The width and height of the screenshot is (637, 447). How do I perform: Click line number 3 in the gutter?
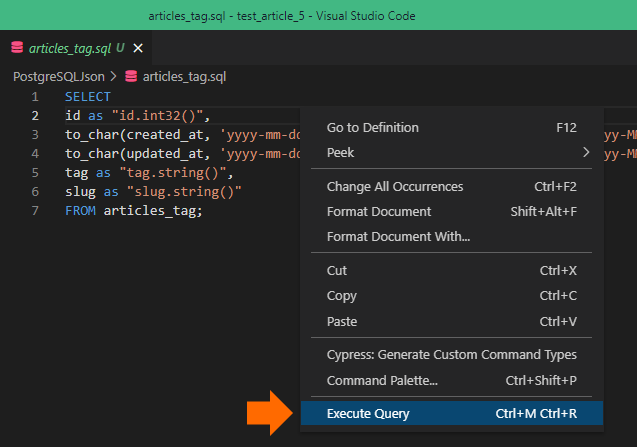35,135
